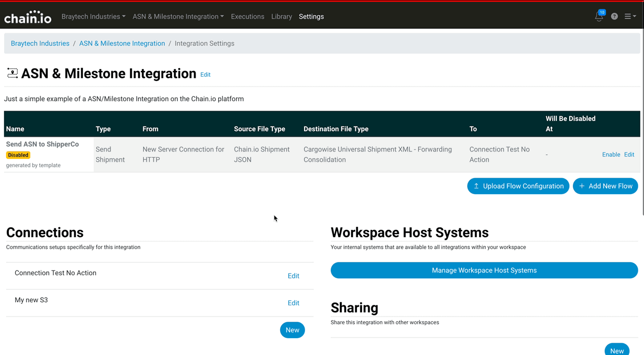
Task: Click New Server Connection for HTTP cell
Action: 183,155
